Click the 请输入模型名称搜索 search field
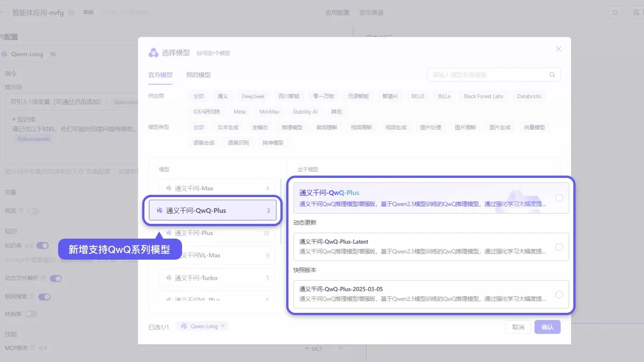 tap(494, 75)
